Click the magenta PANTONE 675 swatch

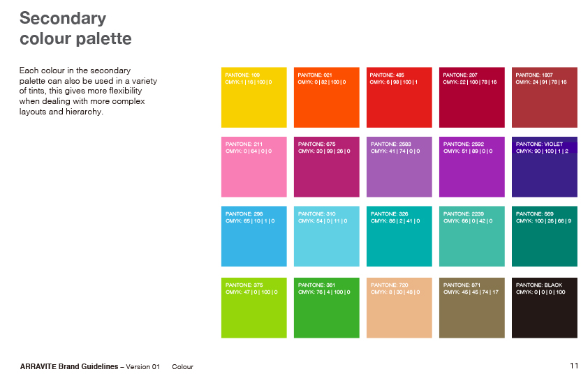pyautogui.click(x=326, y=167)
